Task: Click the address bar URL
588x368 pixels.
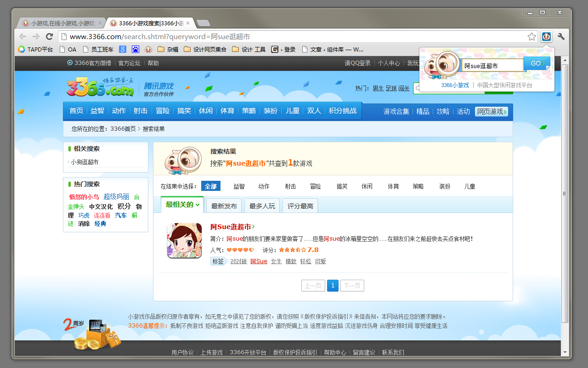Action: point(160,37)
